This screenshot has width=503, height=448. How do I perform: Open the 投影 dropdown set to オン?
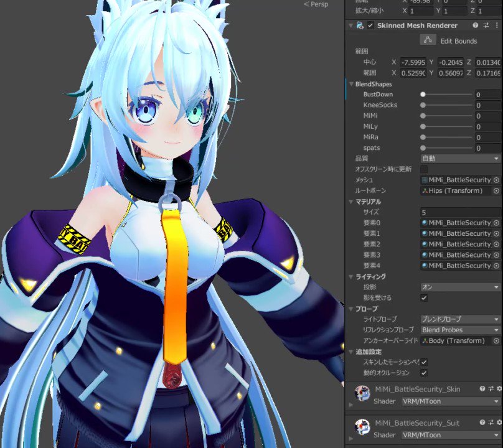[x=460, y=287]
